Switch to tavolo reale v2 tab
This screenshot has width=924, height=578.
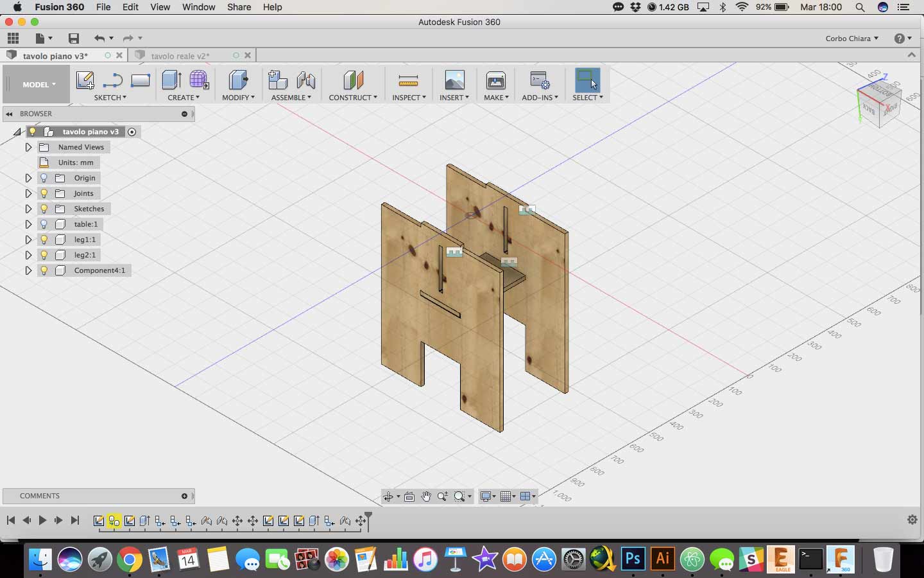pos(180,56)
